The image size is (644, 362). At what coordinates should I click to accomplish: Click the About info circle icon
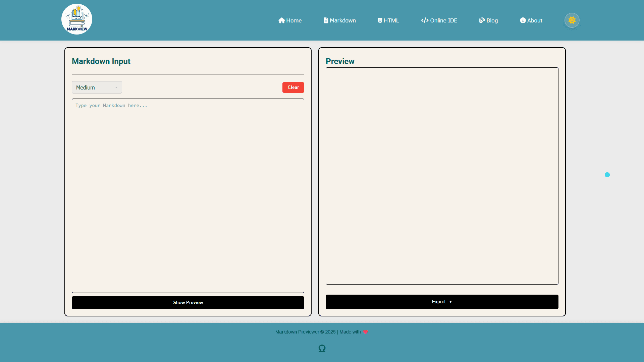[523, 20]
